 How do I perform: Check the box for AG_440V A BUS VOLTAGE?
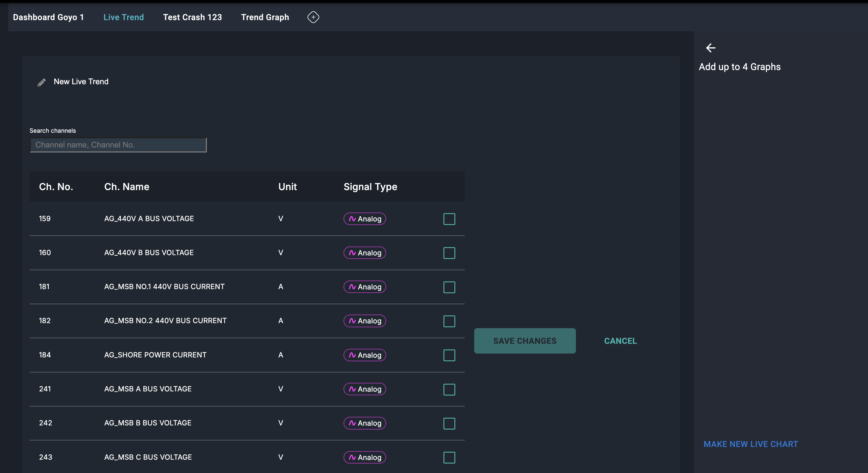[449, 219]
